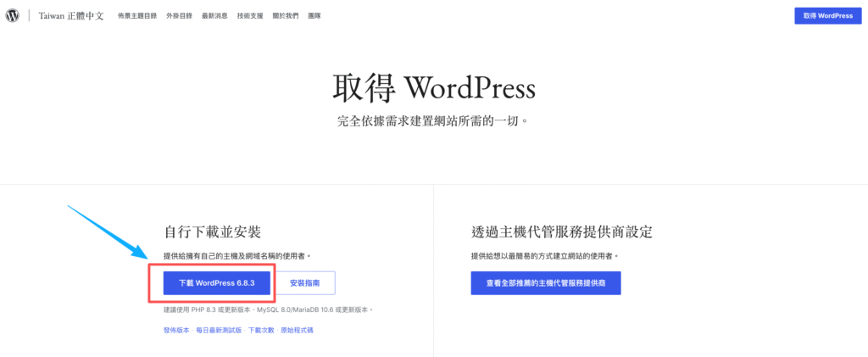Open the 技術支援 menu item
Screen dimensions: 868x357
(250, 15)
